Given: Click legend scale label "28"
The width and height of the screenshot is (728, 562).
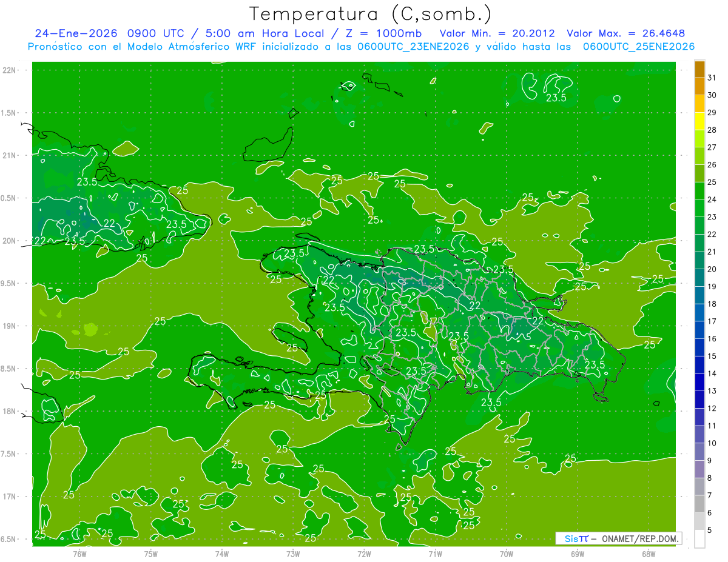Looking at the screenshot, I should 712,130.
